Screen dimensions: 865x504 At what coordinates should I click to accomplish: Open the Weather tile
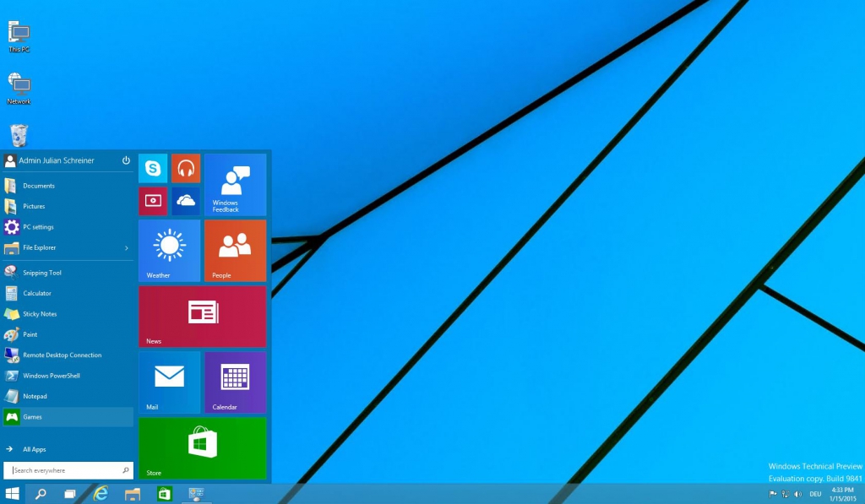169,250
